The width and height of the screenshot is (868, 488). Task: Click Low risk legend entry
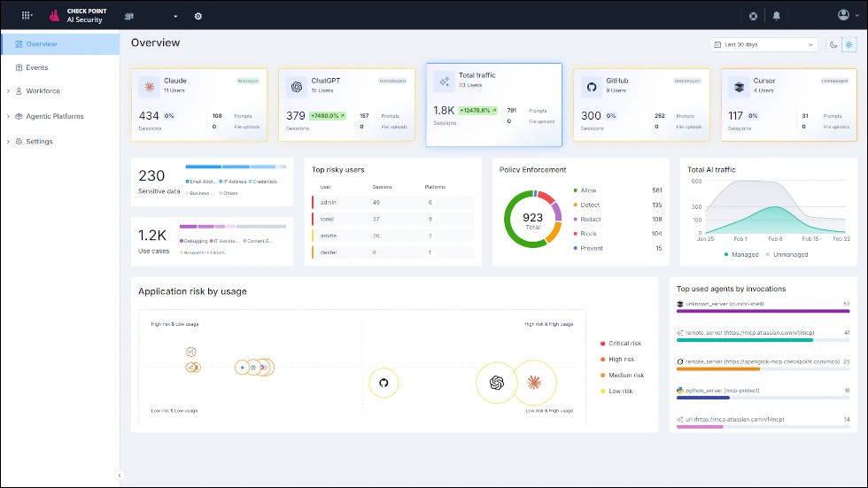pos(616,391)
